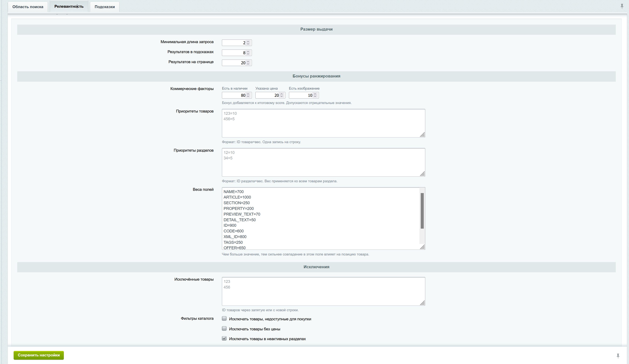Click the resize grip of Приоритеты разделов textarea
The image size is (629, 364).
[x=422, y=174]
